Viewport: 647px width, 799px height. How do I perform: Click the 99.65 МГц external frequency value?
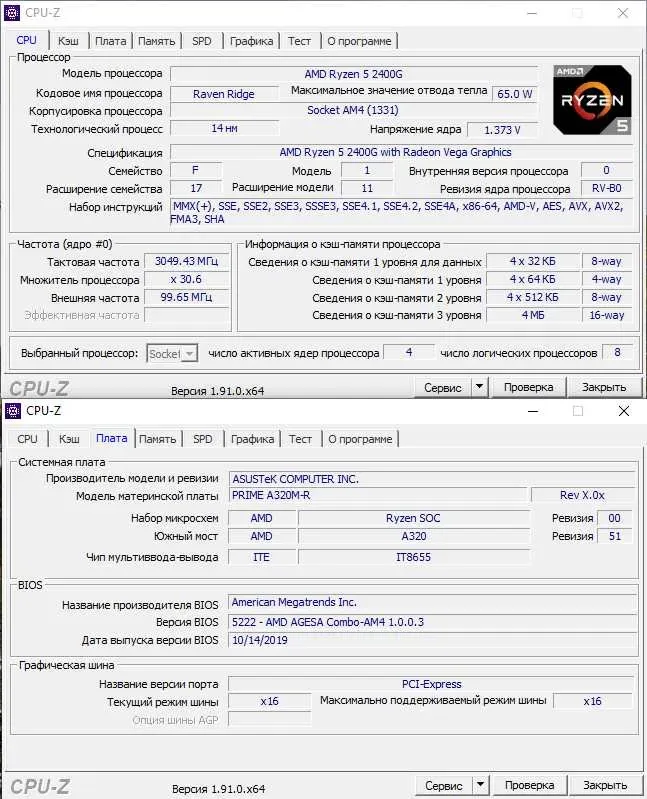tap(186, 297)
